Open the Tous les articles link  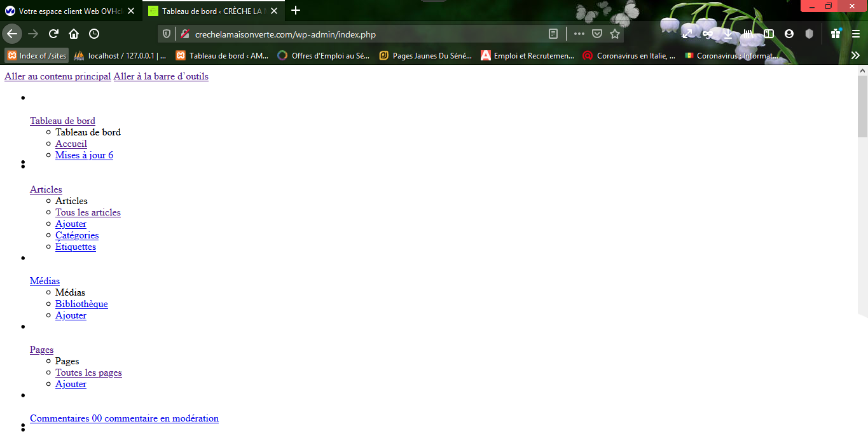[x=88, y=212]
